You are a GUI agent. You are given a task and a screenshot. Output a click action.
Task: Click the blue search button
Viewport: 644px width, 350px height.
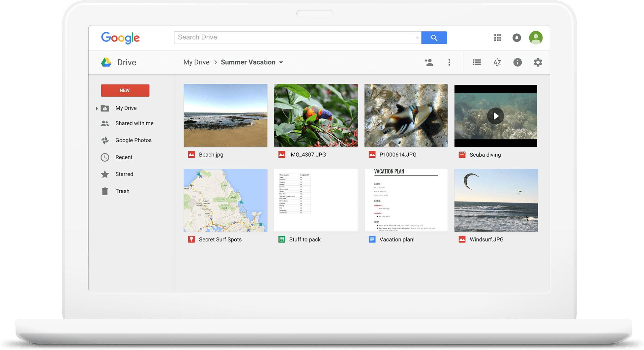[x=434, y=38]
